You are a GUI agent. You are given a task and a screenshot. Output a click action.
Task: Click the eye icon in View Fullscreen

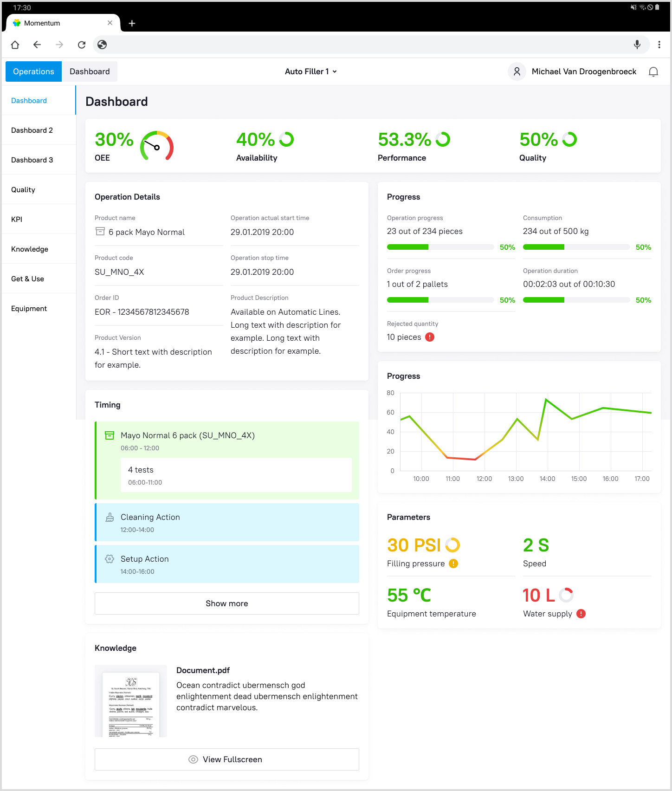tap(194, 759)
